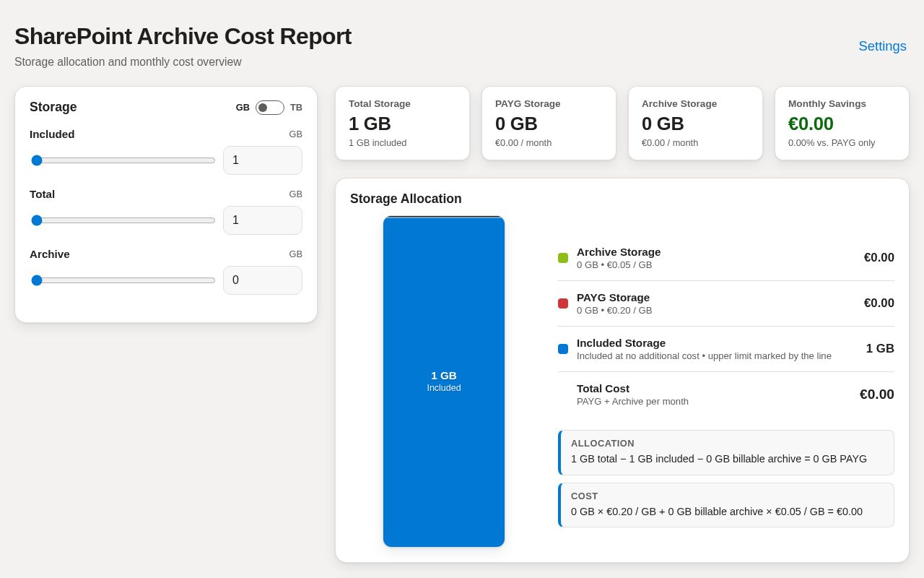Select the Archive Storage summary card
Viewport: 924px width, 578px height.
click(x=696, y=124)
